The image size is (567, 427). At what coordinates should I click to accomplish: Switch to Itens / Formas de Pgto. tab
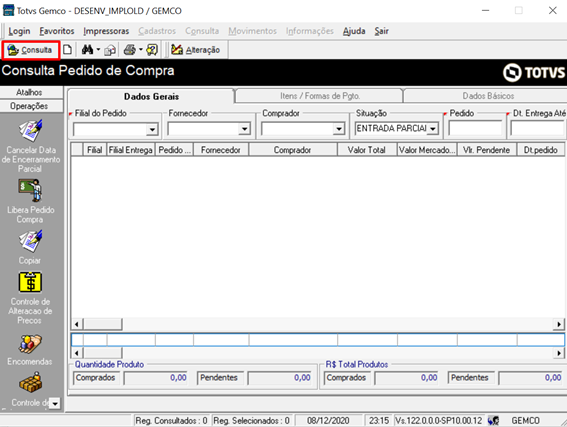(x=320, y=96)
